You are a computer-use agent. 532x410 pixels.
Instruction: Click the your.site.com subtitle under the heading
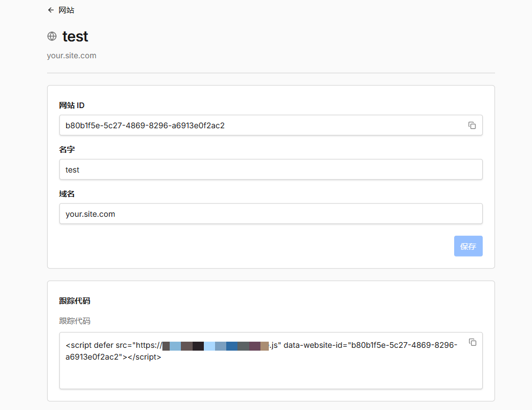(72, 55)
